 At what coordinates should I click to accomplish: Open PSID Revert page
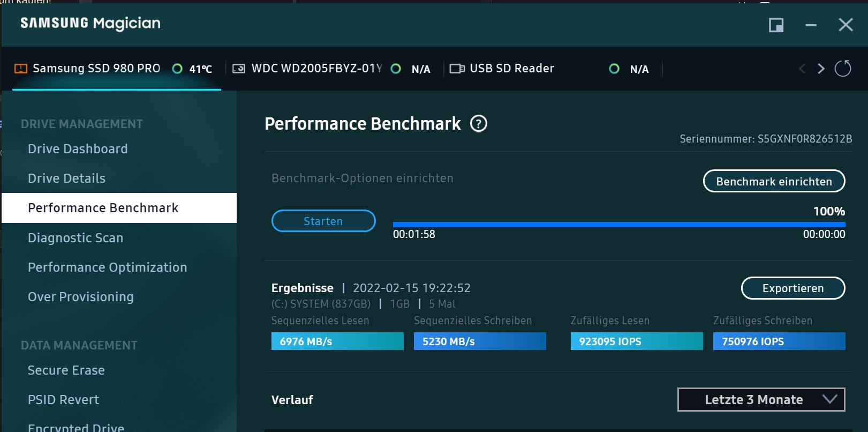63,400
